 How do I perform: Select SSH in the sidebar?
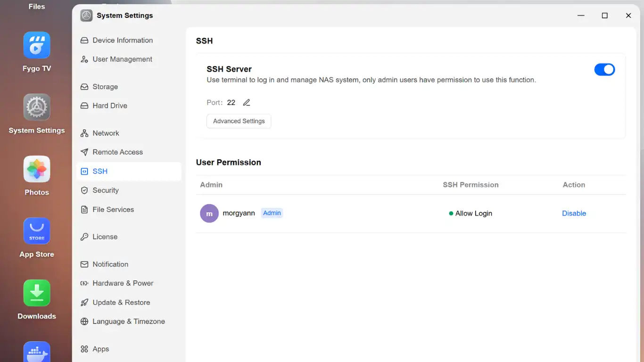point(129,172)
